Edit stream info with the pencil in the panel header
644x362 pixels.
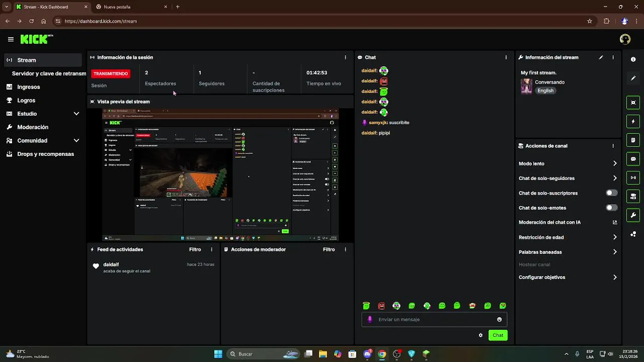click(x=601, y=57)
